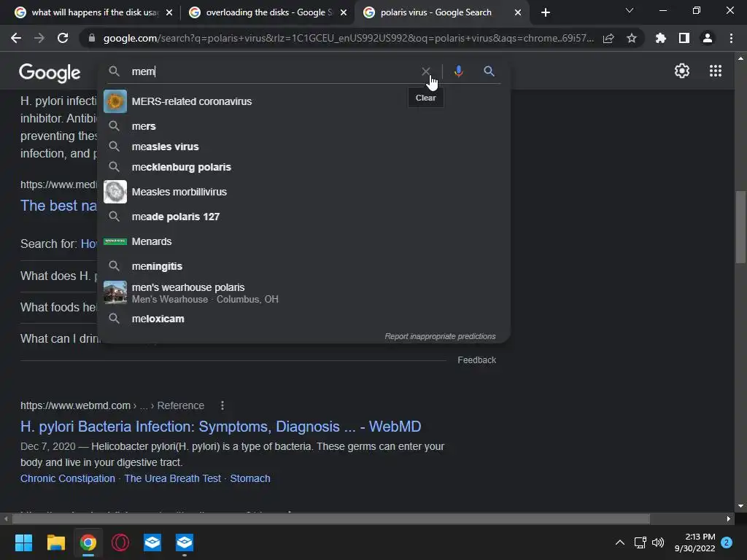The image size is (747, 560).
Task: Open options for the WebMD result
Action: (222, 405)
